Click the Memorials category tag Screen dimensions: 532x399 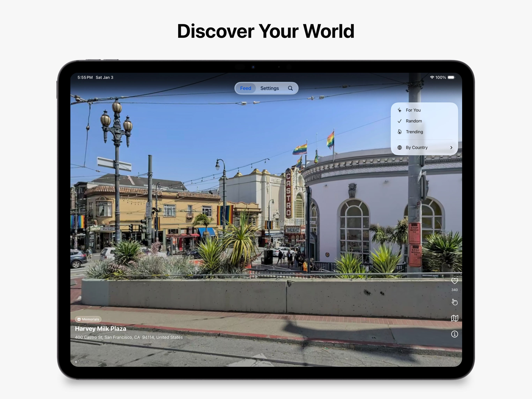pyautogui.click(x=88, y=319)
